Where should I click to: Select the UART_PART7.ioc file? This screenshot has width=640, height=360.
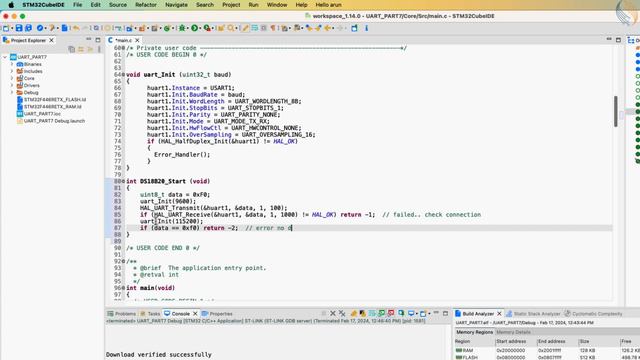tap(38, 113)
